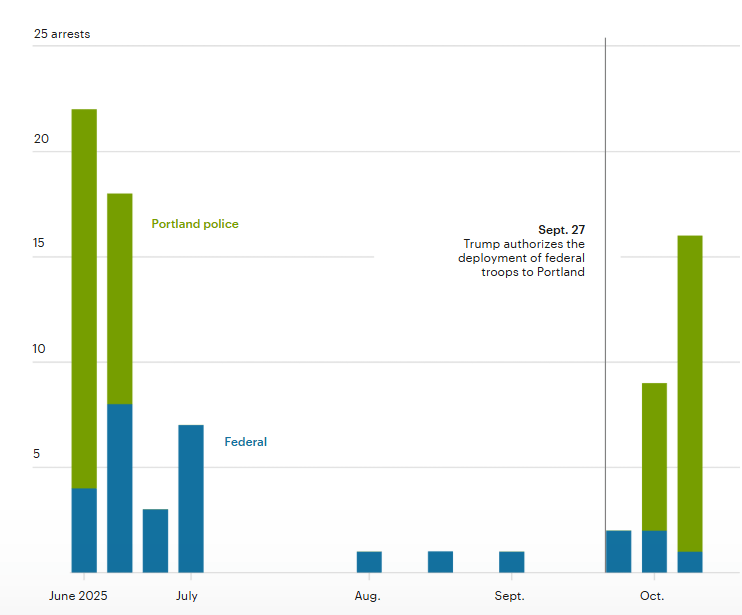Click the tallest green bar in early June
The image size is (742, 615).
(x=84, y=298)
